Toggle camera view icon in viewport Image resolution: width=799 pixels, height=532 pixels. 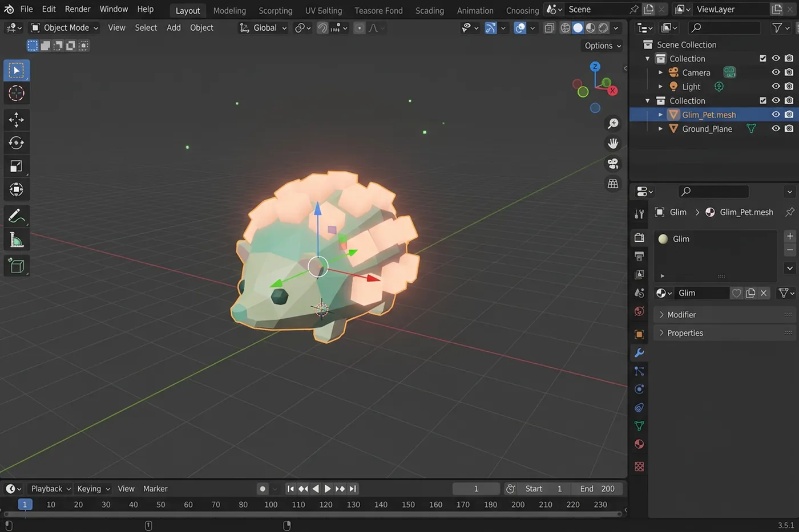click(613, 164)
